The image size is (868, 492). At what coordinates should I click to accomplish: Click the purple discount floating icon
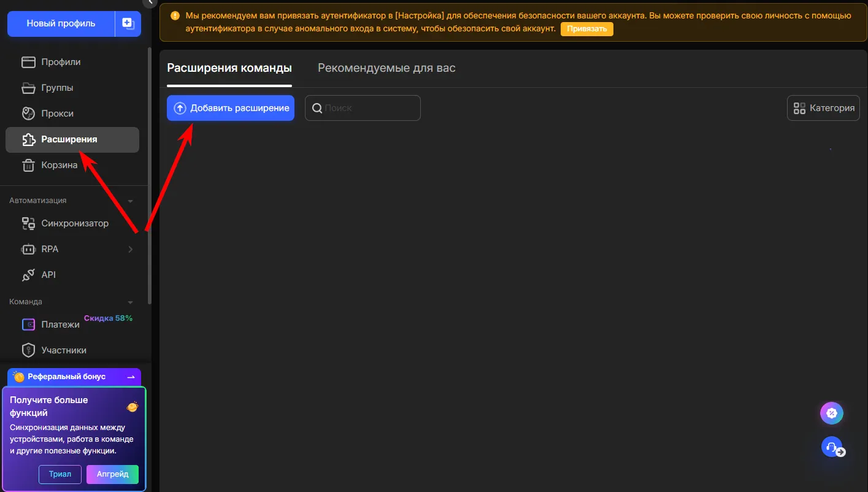[x=832, y=413]
